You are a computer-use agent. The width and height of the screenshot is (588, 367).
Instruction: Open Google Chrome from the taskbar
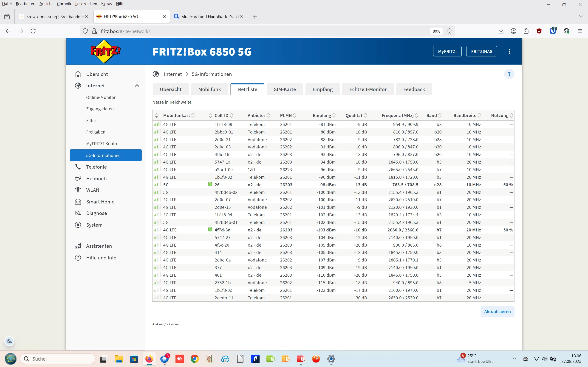click(x=195, y=359)
